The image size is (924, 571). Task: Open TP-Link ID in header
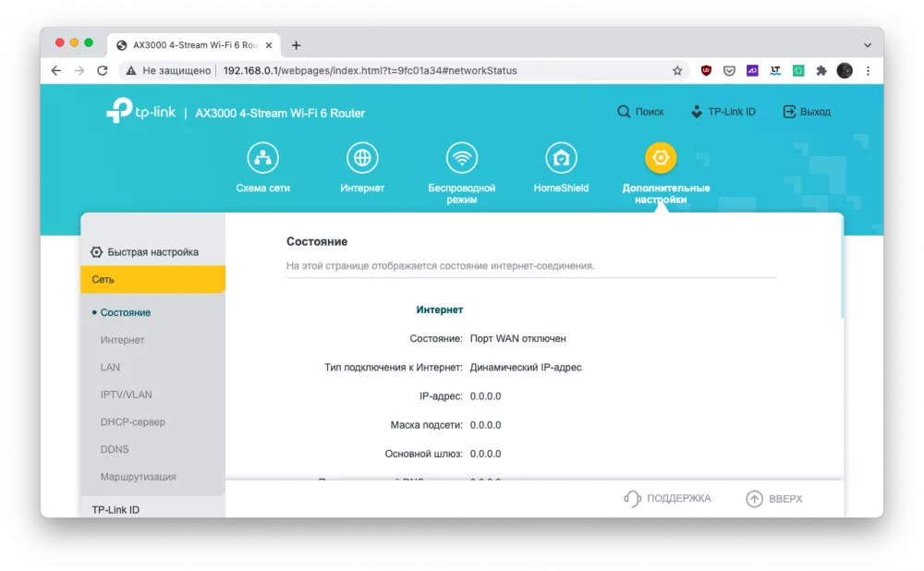coord(723,112)
